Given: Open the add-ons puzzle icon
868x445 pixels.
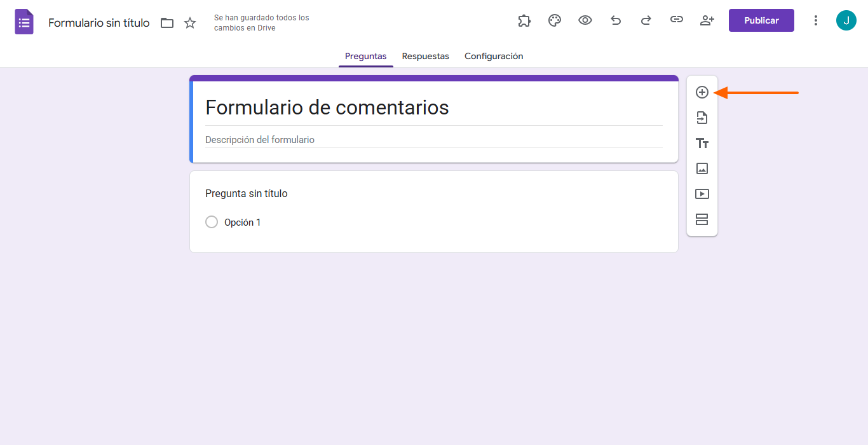Looking at the screenshot, I should [524, 20].
